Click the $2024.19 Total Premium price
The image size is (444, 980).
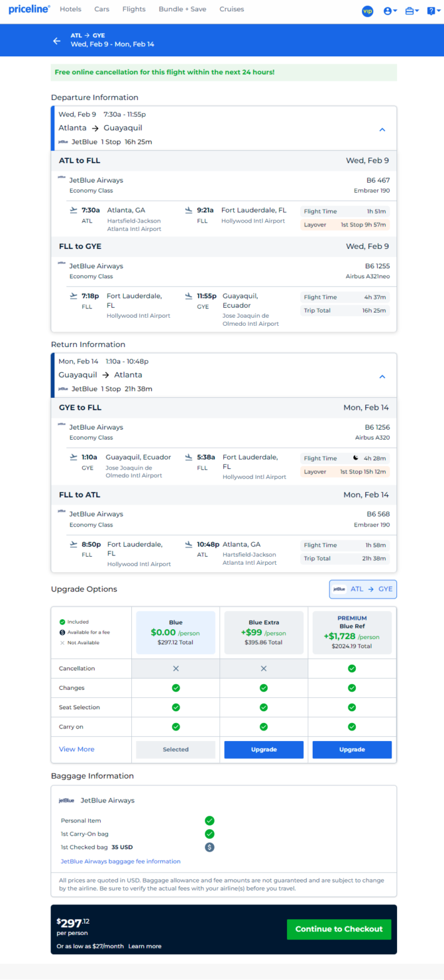tap(352, 646)
